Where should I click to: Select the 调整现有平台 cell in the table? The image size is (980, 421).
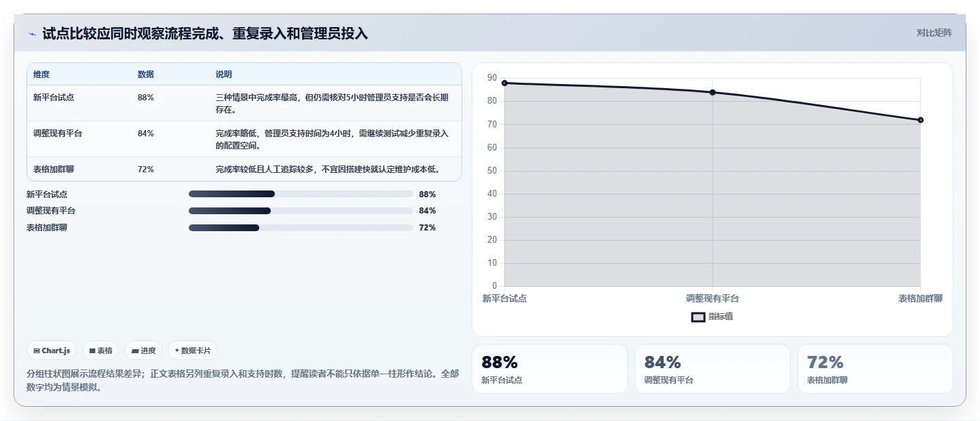[58, 134]
